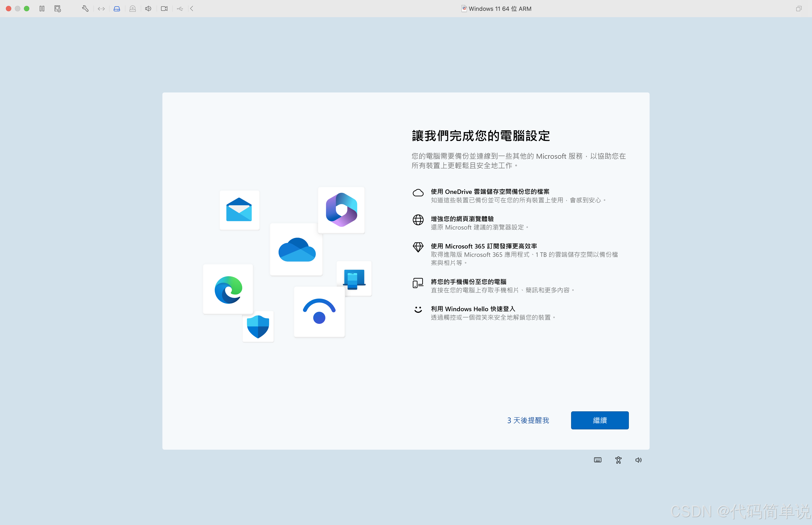Click the Microsoft 365 app tile
The width and height of the screenshot is (812, 525).
(341, 210)
